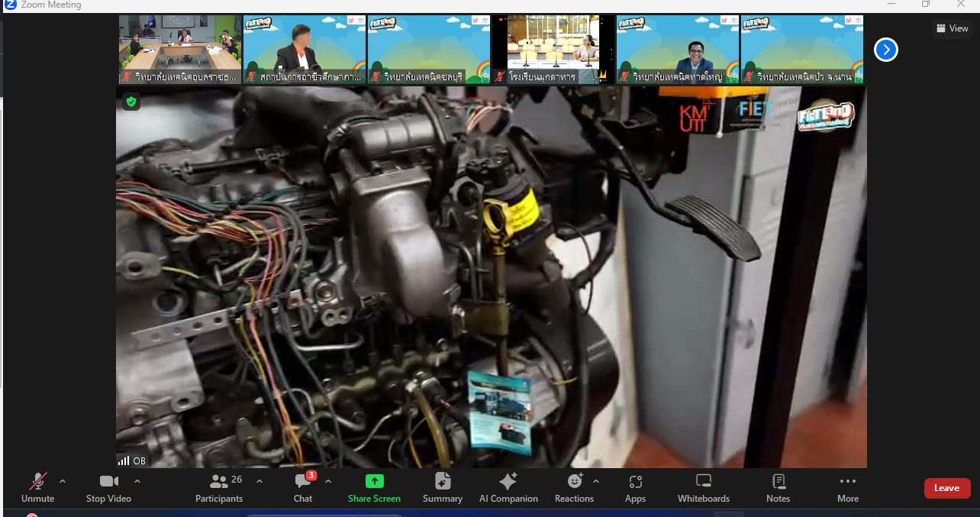
Task: Open Zoom Apps
Action: point(635,487)
